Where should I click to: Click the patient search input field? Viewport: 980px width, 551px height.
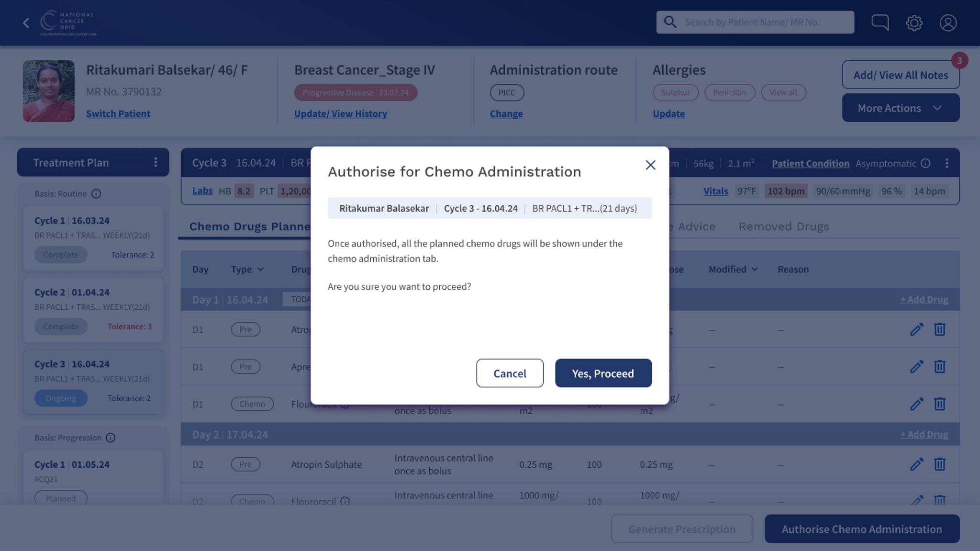coord(766,22)
